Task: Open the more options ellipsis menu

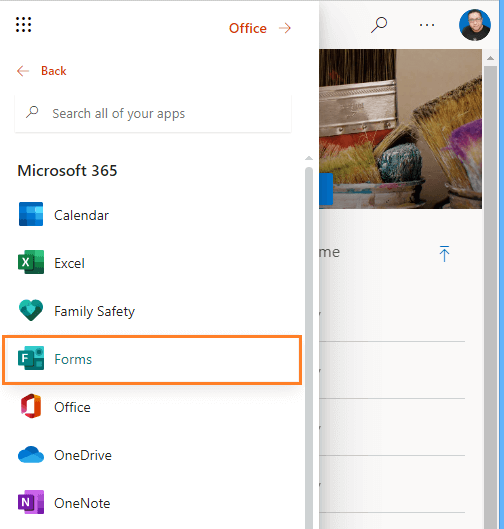Action: (x=427, y=25)
